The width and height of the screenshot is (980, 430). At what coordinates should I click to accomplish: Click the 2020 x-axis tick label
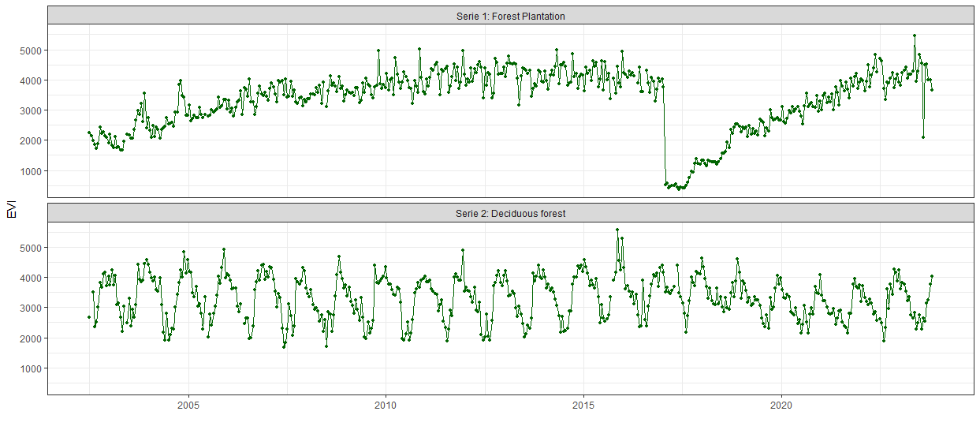point(781,405)
